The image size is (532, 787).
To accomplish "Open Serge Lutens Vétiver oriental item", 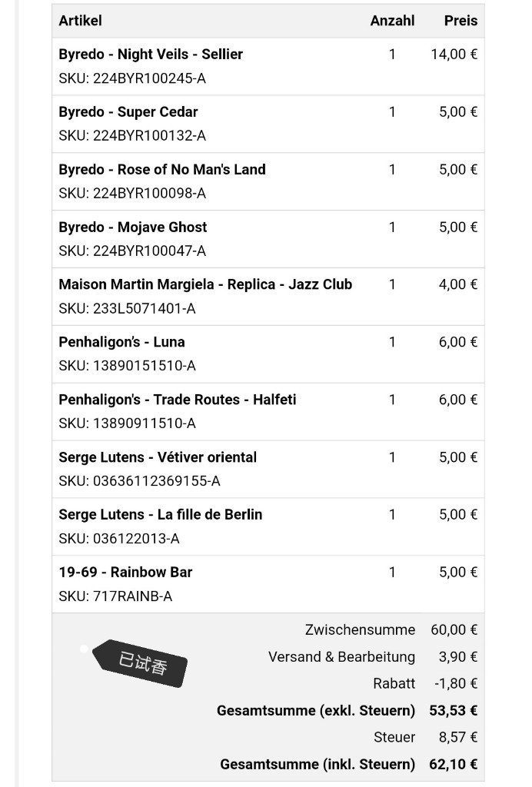I will click(x=158, y=457).
